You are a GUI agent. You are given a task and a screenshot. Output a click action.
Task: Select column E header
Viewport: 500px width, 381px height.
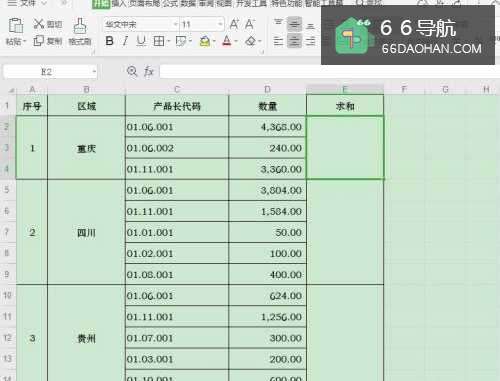click(x=345, y=89)
